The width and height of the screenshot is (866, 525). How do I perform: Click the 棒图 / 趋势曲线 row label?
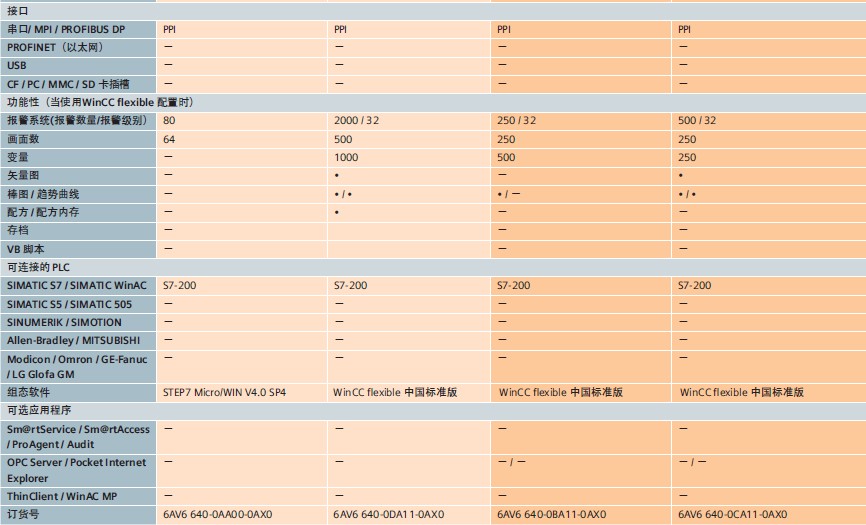[43, 193]
